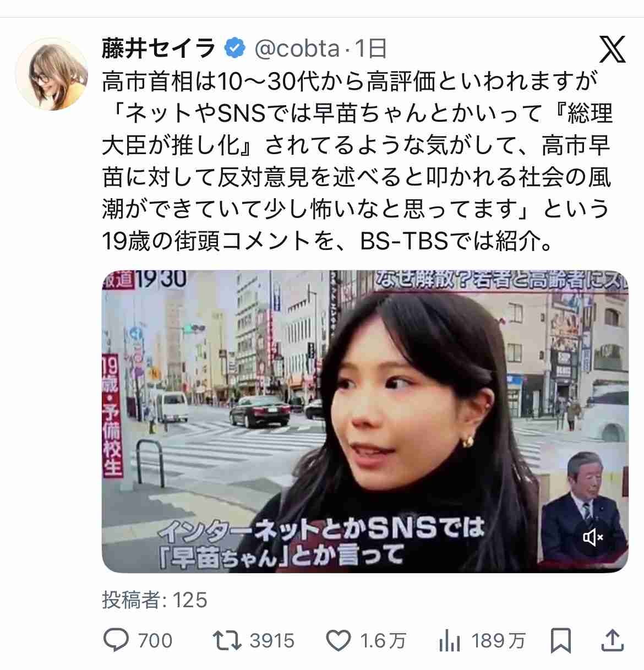Play the BS-TBS street interview video
This screenshot has width=644, height=670.
click(x=365, y=422)
